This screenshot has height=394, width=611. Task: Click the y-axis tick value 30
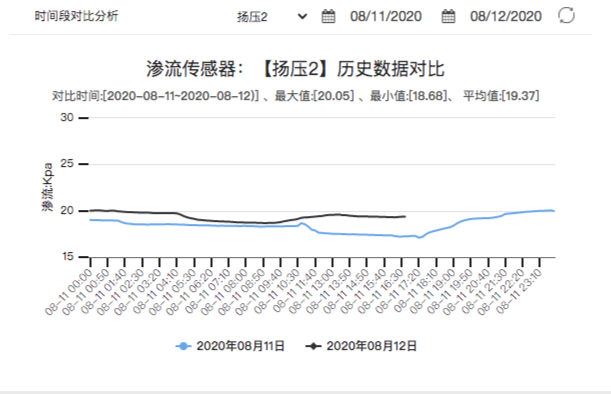pyautogui.click(x=67, y=117)
